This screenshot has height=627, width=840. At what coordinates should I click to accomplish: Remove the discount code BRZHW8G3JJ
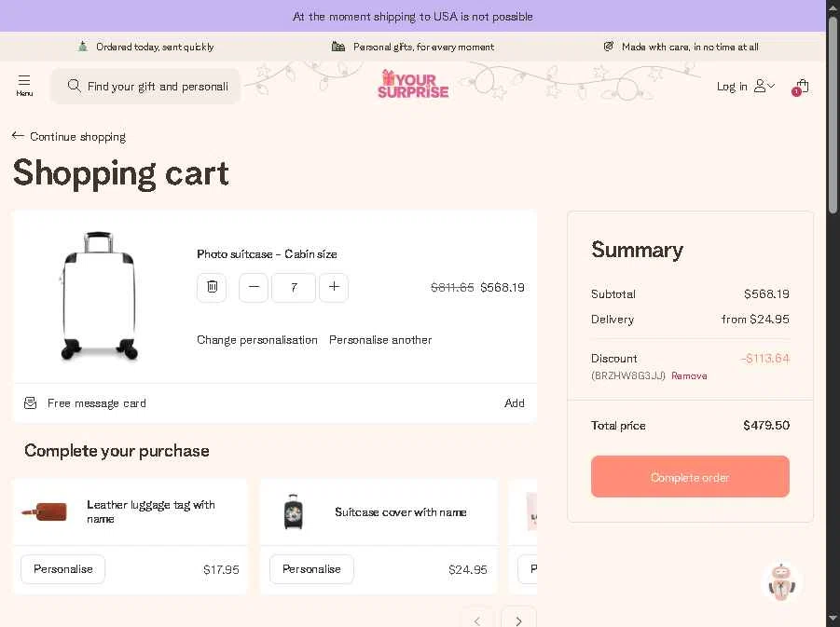click(x=689, y=375)
